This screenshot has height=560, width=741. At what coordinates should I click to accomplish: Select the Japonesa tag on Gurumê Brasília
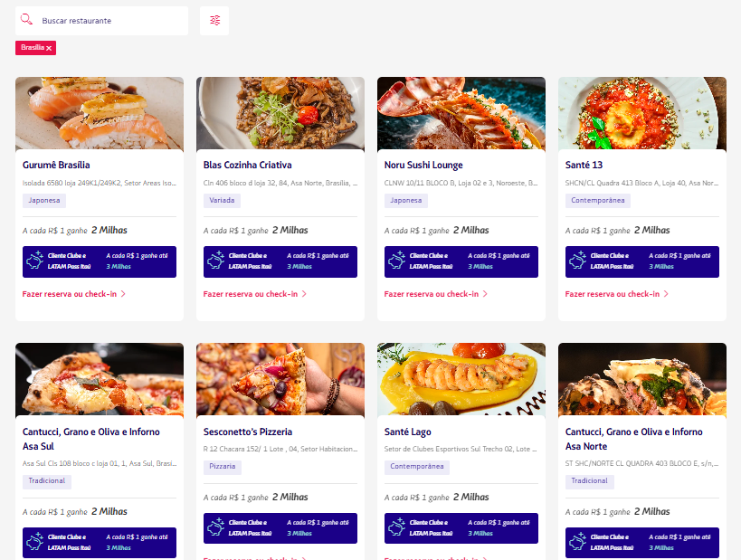[43, 201]
